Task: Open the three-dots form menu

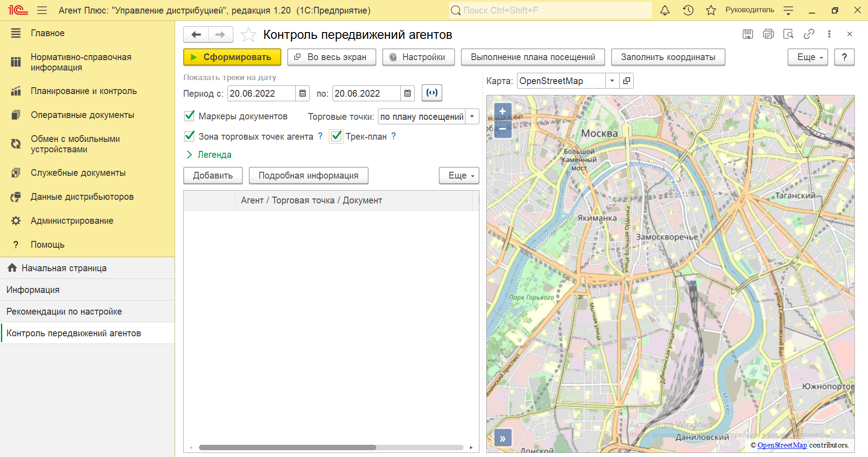Action: click(x=829, y=34)
